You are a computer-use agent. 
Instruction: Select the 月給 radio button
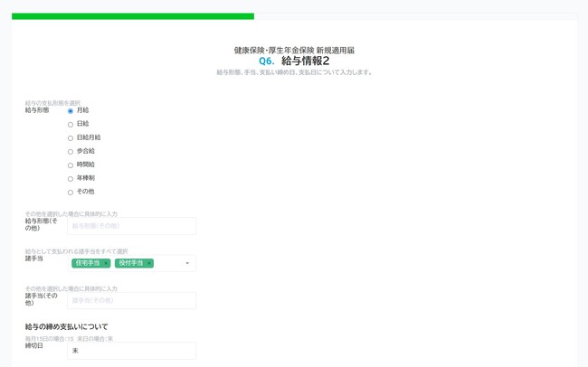coord(71,111)
